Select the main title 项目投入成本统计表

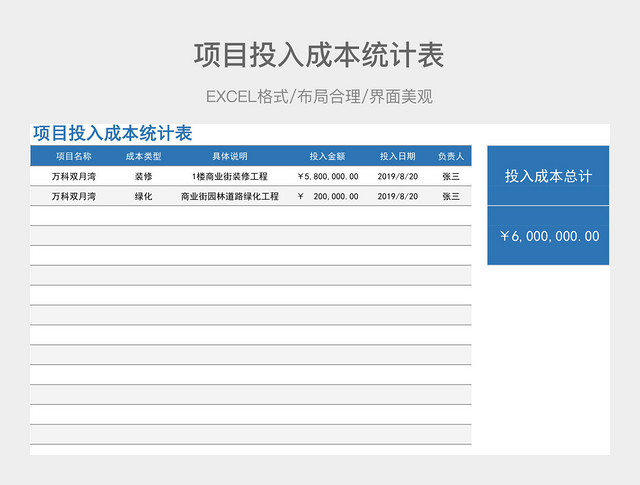pos(319,55)
